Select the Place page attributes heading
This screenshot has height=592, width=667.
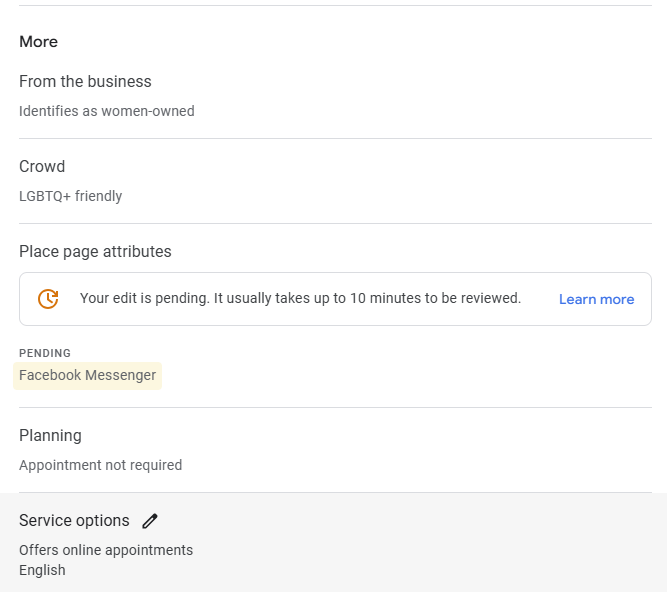(95, 252)
